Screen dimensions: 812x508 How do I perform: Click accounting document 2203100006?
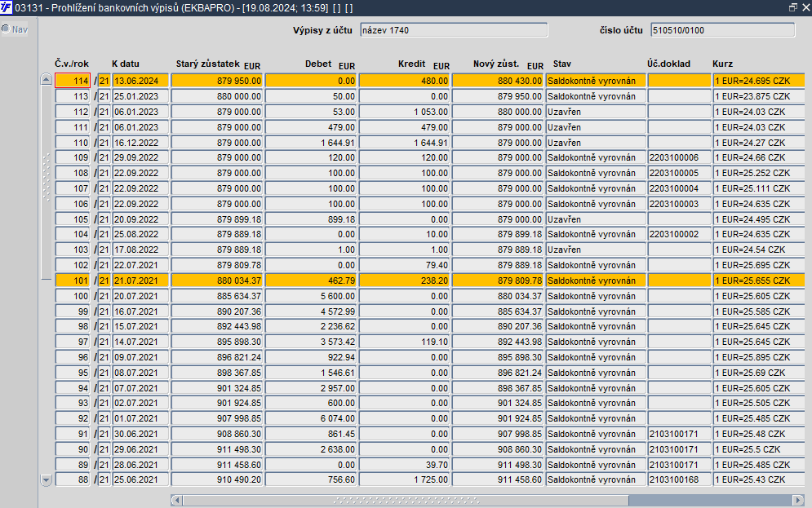click(680, 157)
